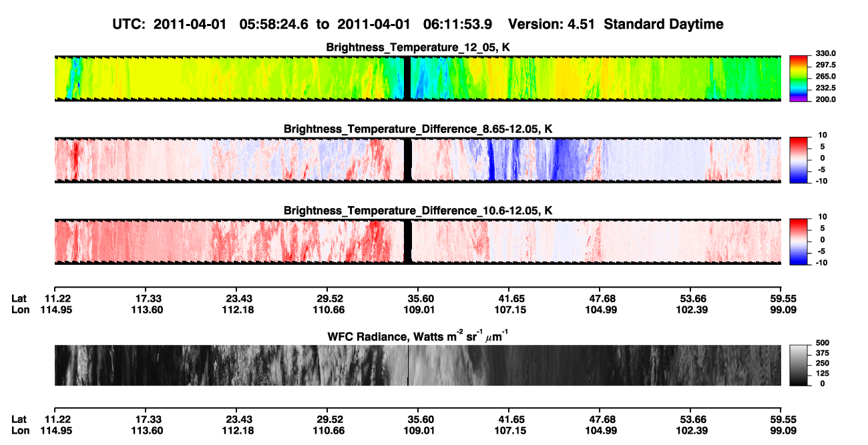Click the Lon row label below WFC Radiance
Screen dimensions: 868x445
[x=20, y=431]
